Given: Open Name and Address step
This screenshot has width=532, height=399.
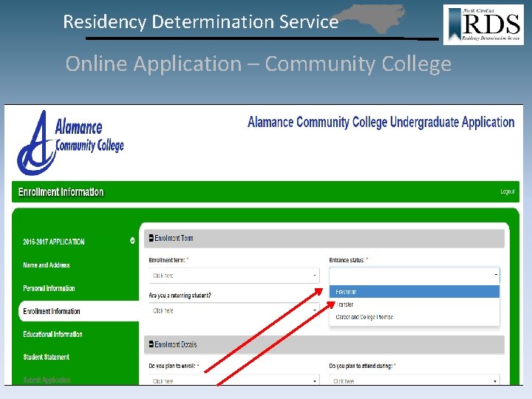Looking at the screenshot, I should [47, 265].
